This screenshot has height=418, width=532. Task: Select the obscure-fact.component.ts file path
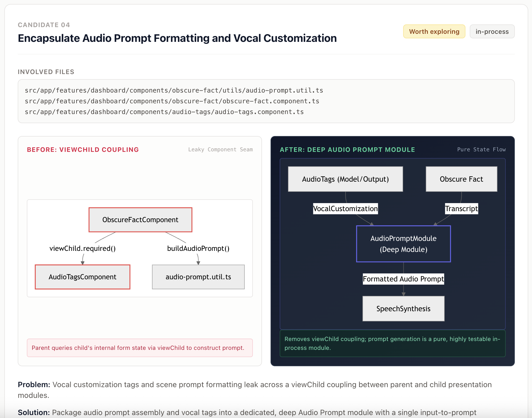[172, 101]
